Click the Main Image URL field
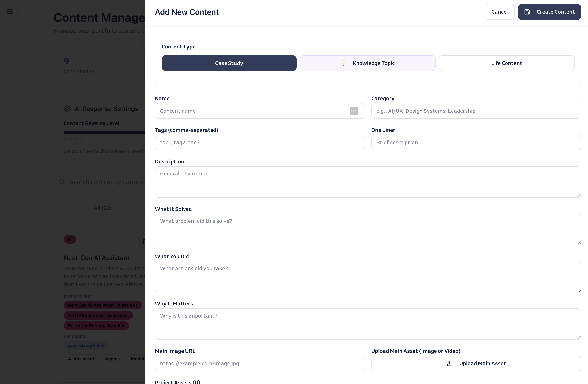This screenshot has height=384, width=588. click(x=260, y=363)
